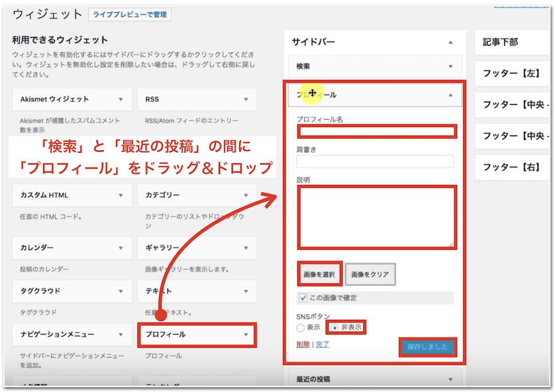Screen dimensions: 555x392
Task: Collapse the プロフィール widget settings
Action: 450,95
